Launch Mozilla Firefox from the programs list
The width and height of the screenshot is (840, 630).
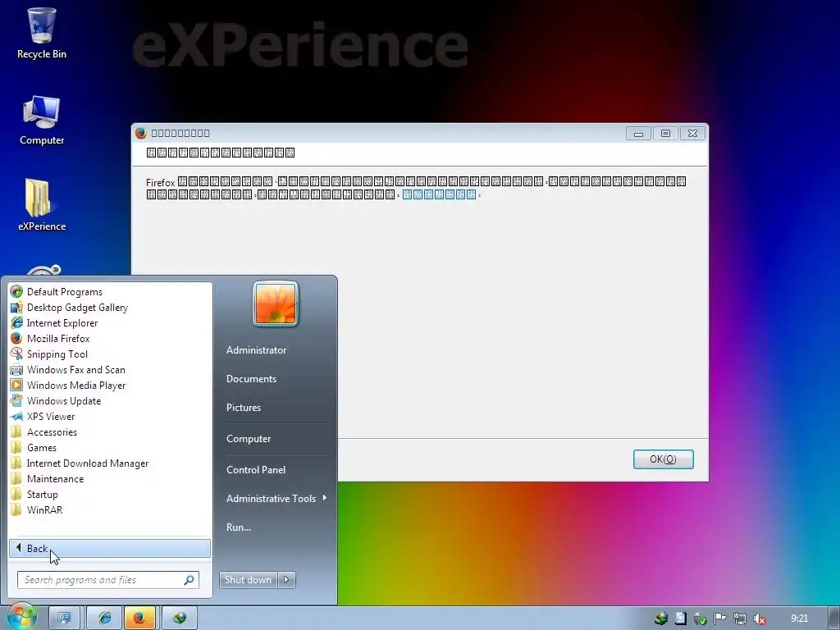(58, 339)
